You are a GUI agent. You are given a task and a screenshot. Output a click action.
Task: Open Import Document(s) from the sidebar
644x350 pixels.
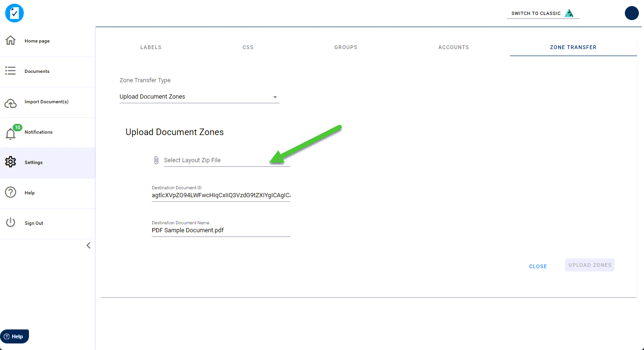tap(10, 101)
